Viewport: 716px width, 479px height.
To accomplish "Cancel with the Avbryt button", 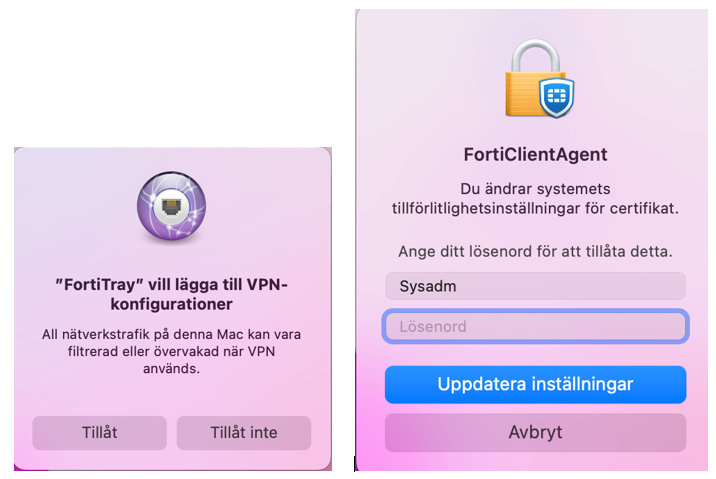I will pos(535,433).
